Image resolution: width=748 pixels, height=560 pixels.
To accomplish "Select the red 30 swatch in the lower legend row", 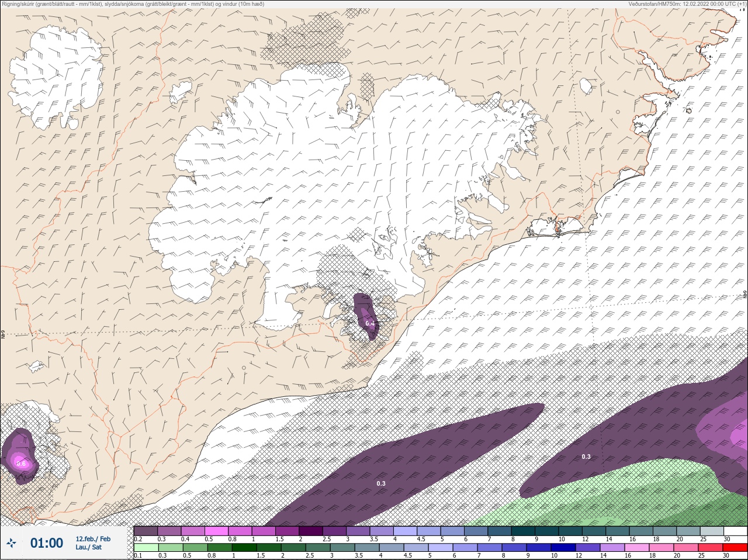I will (x=735, y=548).
